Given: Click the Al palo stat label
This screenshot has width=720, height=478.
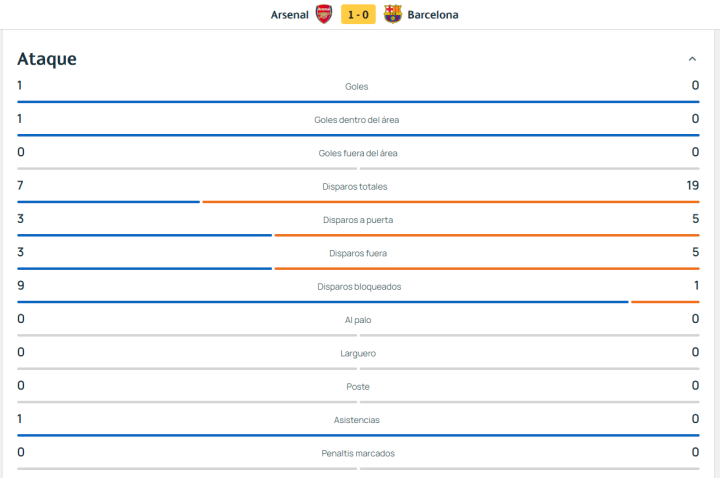Looking at the screenshot, I should [358, 320].
